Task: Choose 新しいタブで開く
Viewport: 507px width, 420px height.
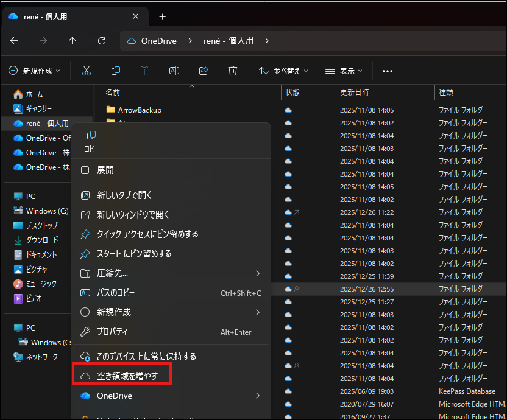Action: [x=171, y=195]
